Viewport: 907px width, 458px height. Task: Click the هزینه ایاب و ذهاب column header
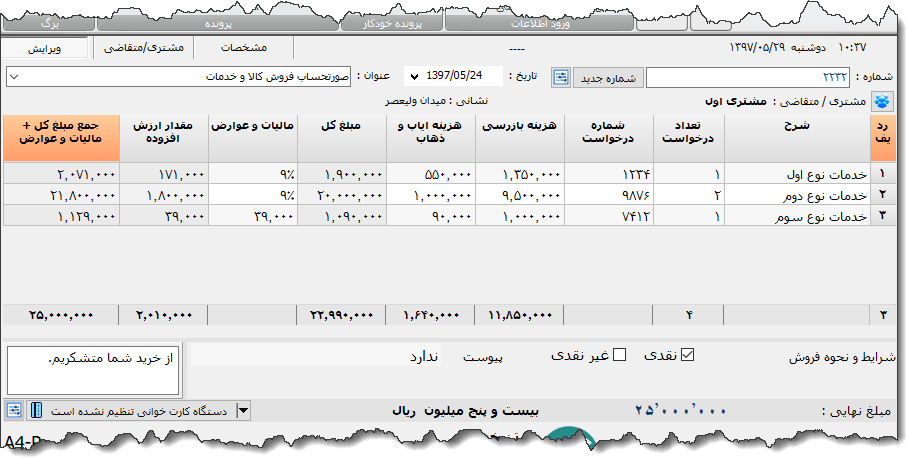pos(431,138)
